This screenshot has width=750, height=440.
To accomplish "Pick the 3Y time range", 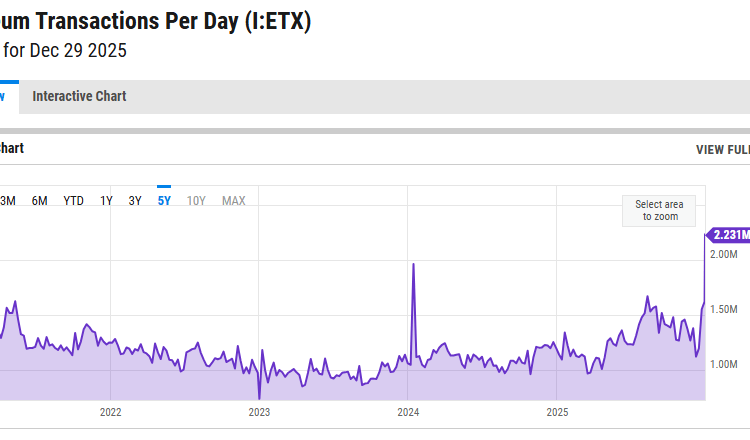I will point(135,201).
